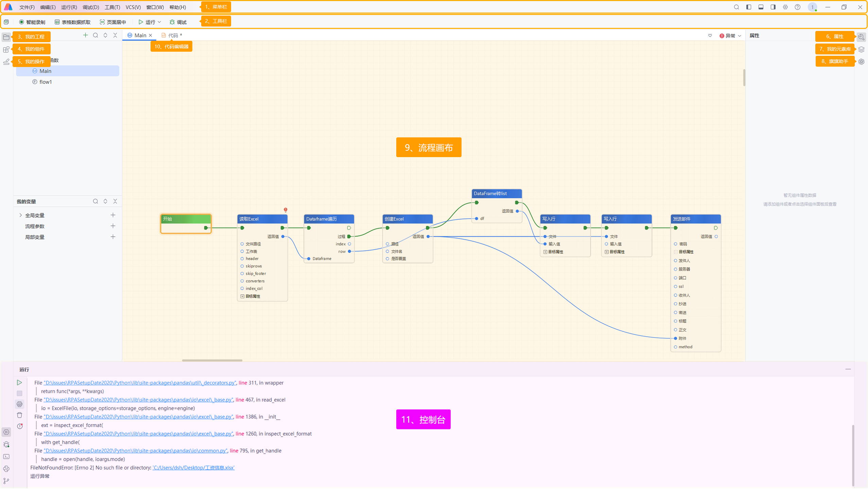This screenshot has height=489, width=868.
Task: Open the 运行 dropdown arrow in toolbar
Action: [x=159, y=22]
